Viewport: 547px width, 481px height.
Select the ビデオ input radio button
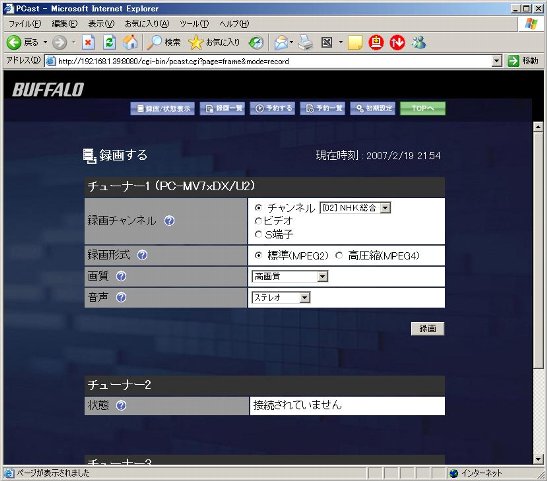[258, 221]
